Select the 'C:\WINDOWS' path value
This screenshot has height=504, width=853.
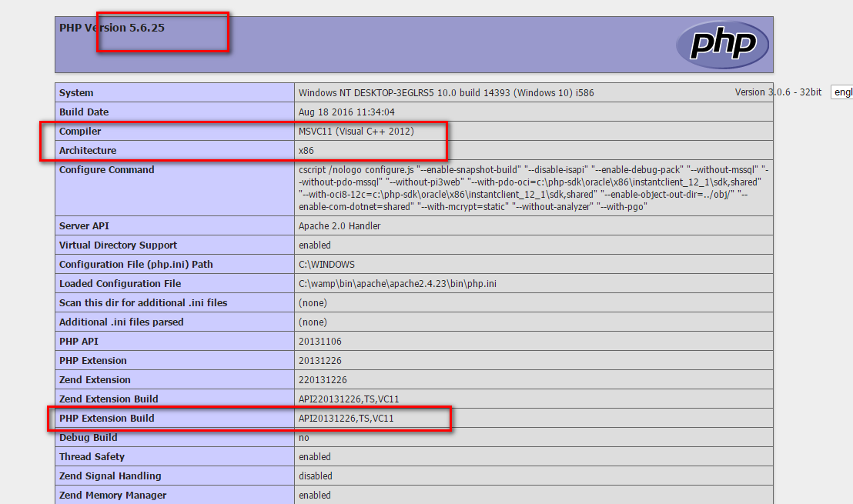(x=326, y=264)
